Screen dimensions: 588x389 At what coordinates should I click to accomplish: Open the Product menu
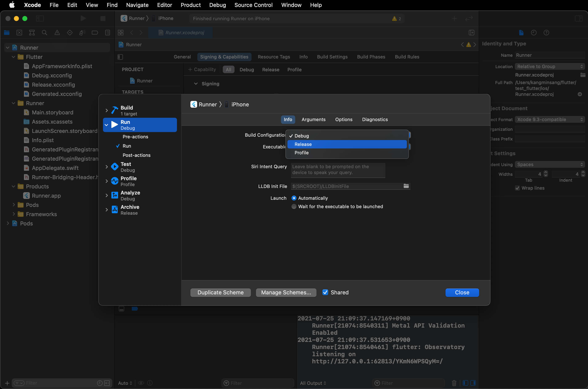[190, 5]
